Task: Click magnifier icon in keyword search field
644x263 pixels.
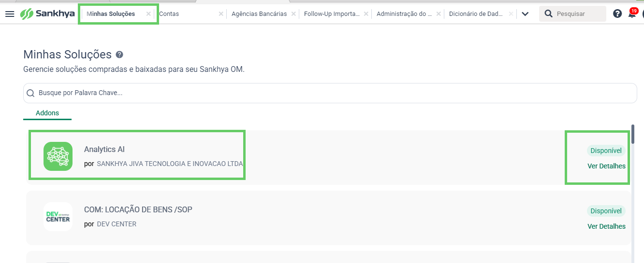Action: click(30, 93)
